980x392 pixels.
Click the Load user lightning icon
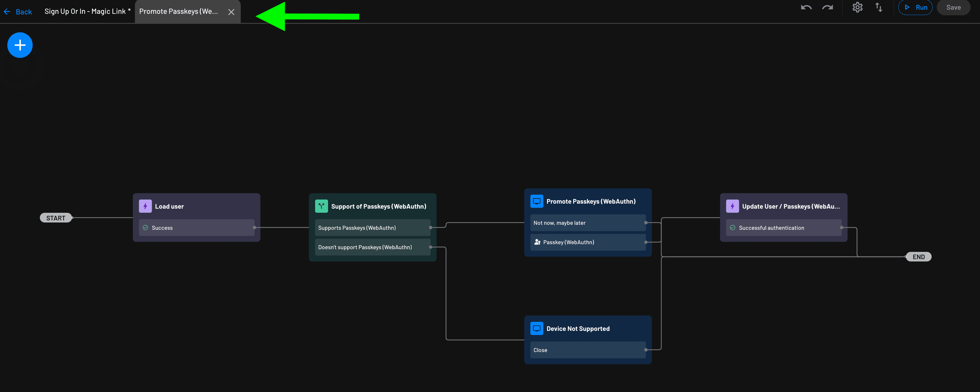pos(145,206)
